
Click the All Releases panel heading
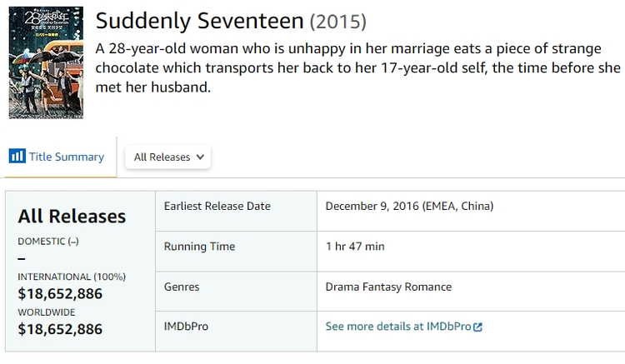point(72,216)
